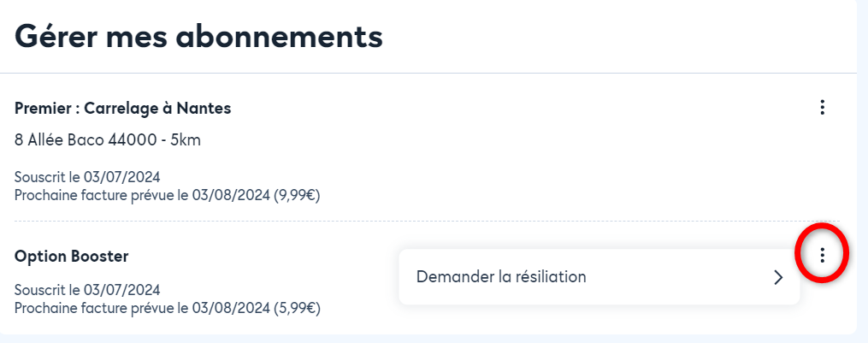
Task: Click the dashed divider between the two subscriptions
Action: click(427, 221)
